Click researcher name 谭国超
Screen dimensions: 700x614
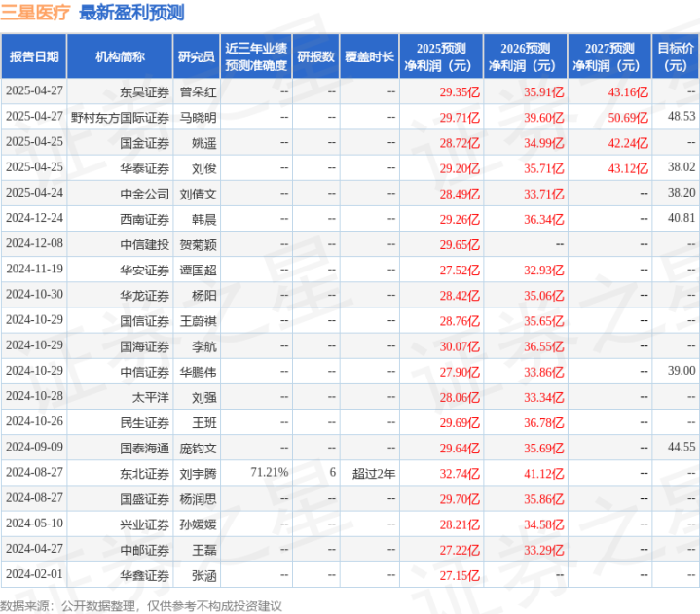199,270
